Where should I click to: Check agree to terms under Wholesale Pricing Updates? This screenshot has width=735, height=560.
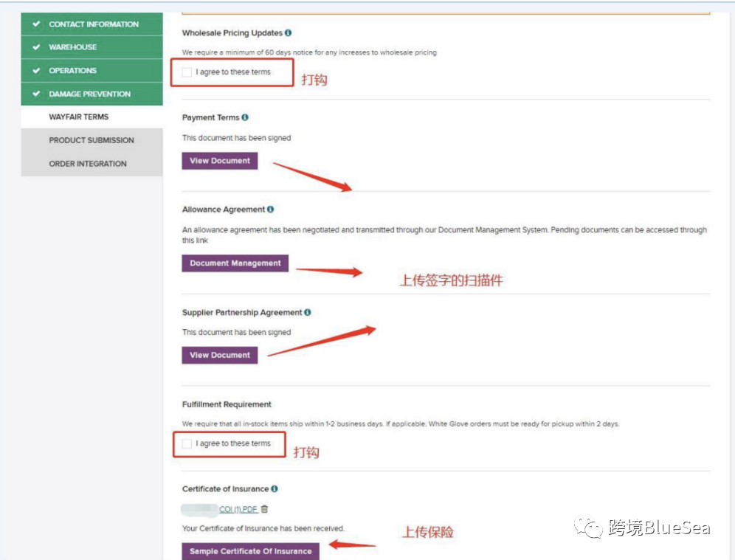(x=187, y=72)
